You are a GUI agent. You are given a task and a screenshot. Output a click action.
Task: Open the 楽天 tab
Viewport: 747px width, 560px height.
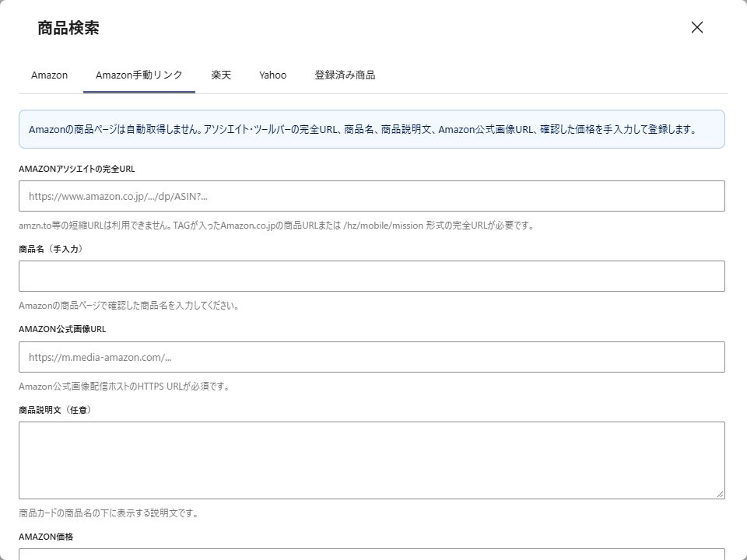[x=221, y=75]
